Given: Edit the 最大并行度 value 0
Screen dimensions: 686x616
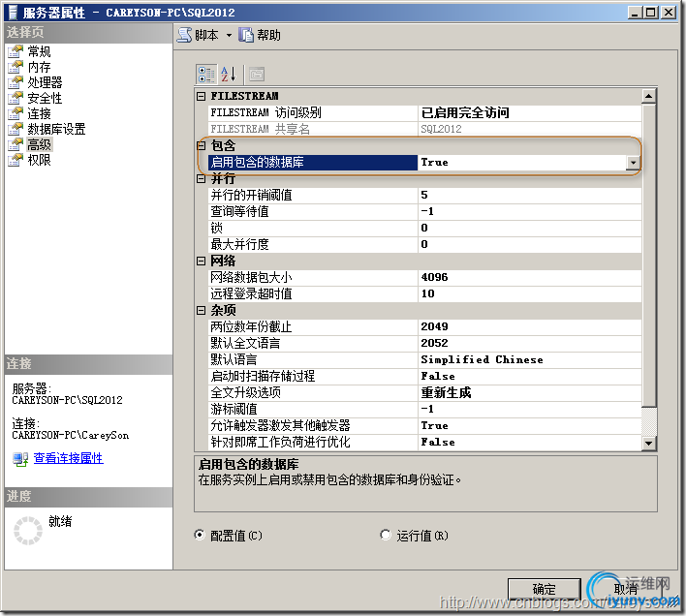Looking at the screenshot, I should coord(529,244).
